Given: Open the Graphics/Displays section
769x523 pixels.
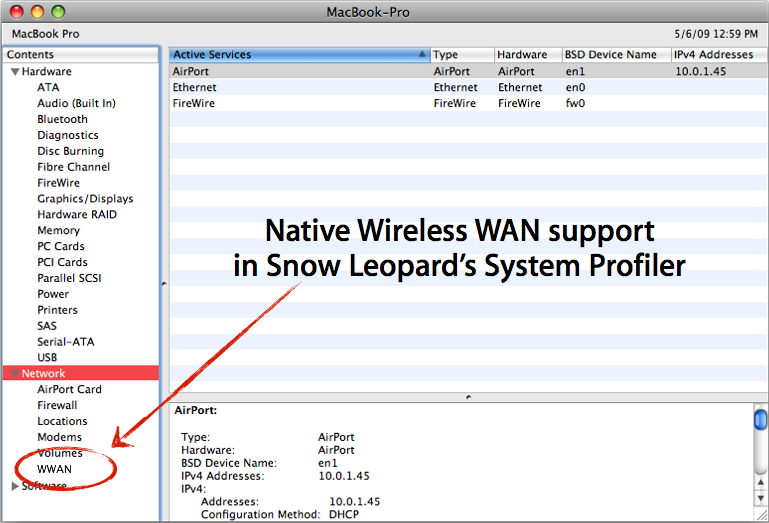Looking at the screenshot, I should click(85, 199).
